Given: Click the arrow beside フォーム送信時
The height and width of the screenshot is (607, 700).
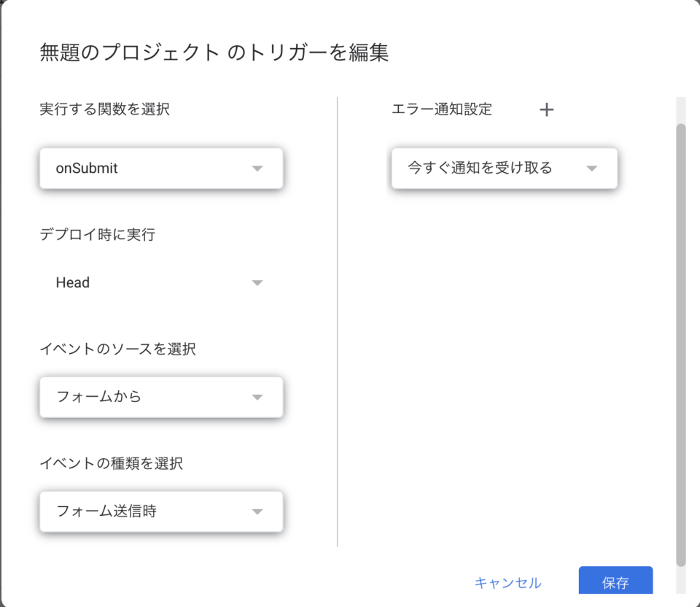Looking at the screenshot, I should click(257, 511).
